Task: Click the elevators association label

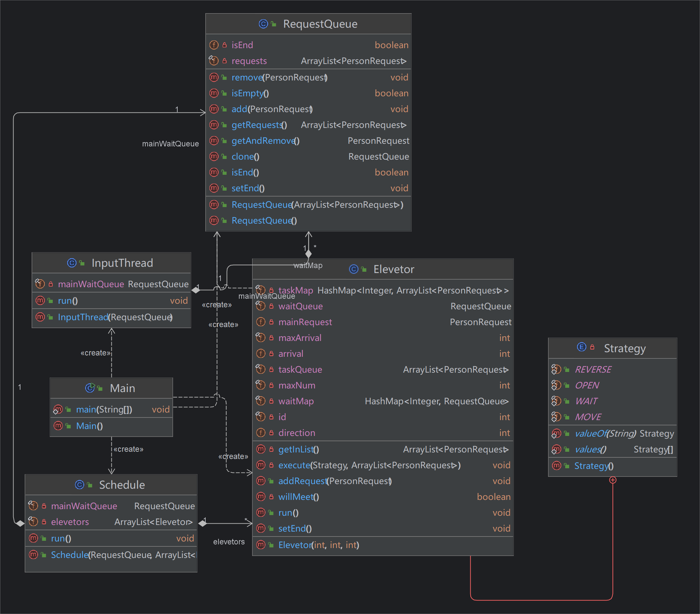Action: pyautogui.click(x=229, y=542)
